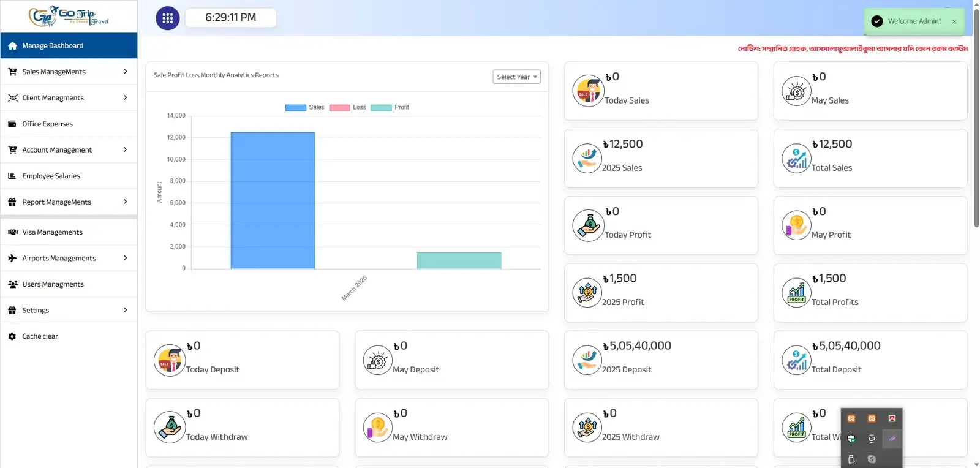Click the blue Sales bar for March 2025
This screenshot has width=980, height=468.
click(x=273, y=201)
